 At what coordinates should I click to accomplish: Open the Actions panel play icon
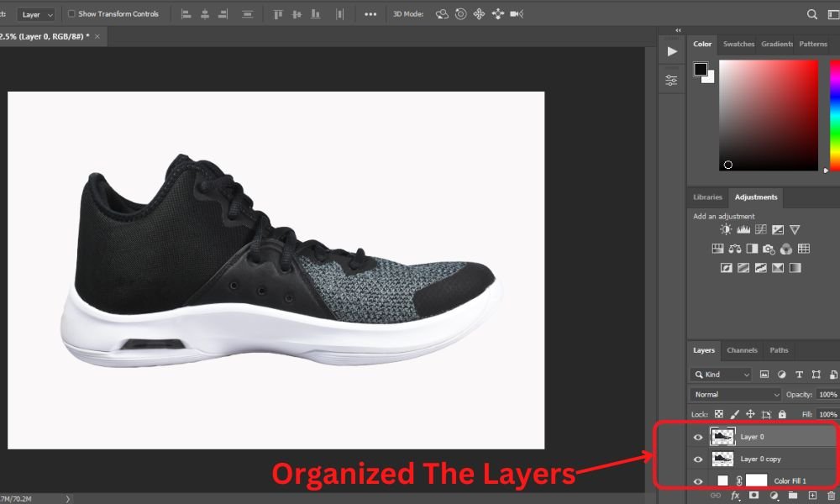coord(672,51)
